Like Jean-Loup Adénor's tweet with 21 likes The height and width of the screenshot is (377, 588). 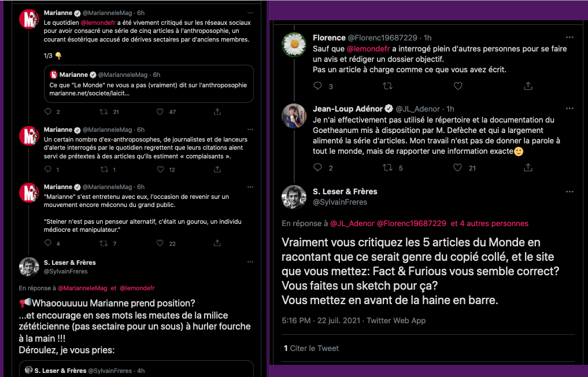click(457, 167)
